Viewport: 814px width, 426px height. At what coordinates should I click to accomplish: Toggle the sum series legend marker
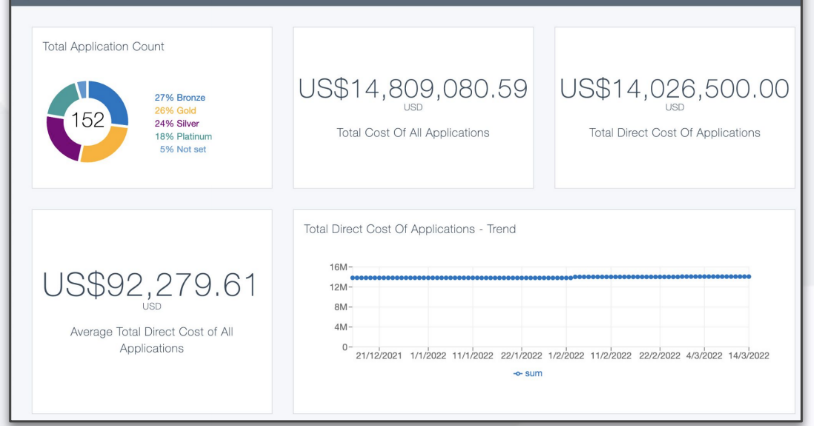[x=527, y=373]
